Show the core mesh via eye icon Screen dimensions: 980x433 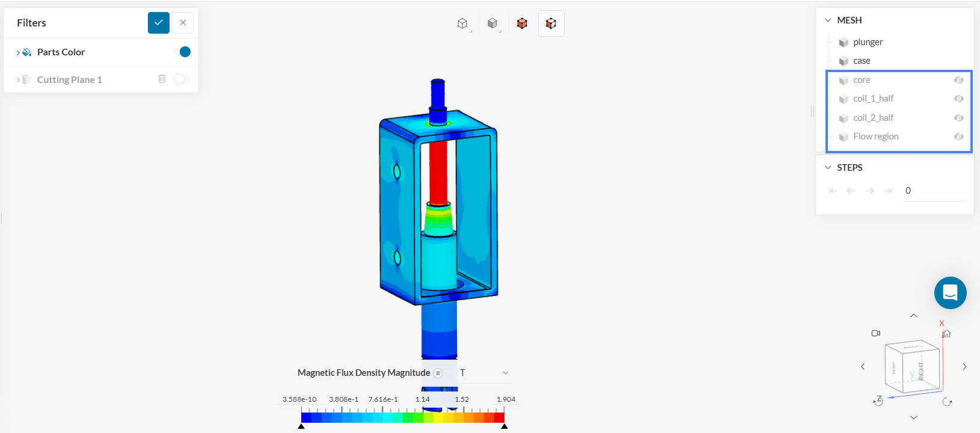coord(958,80)
